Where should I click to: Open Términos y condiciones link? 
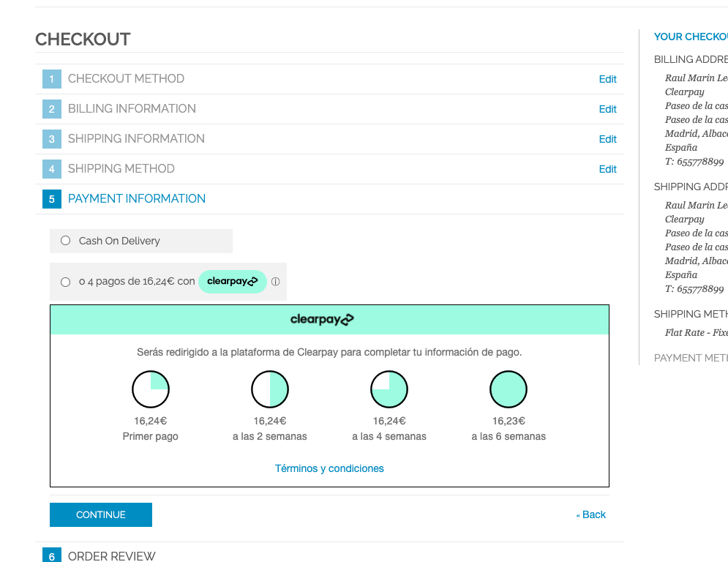pyautogui.click(x=329, y=468)
